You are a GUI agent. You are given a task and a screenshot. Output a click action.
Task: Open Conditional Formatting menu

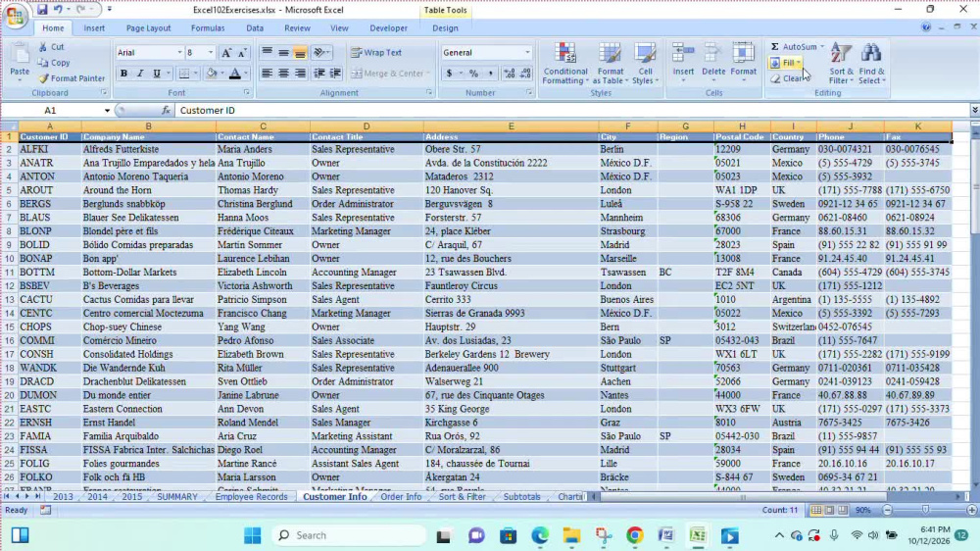click(565, 63)
